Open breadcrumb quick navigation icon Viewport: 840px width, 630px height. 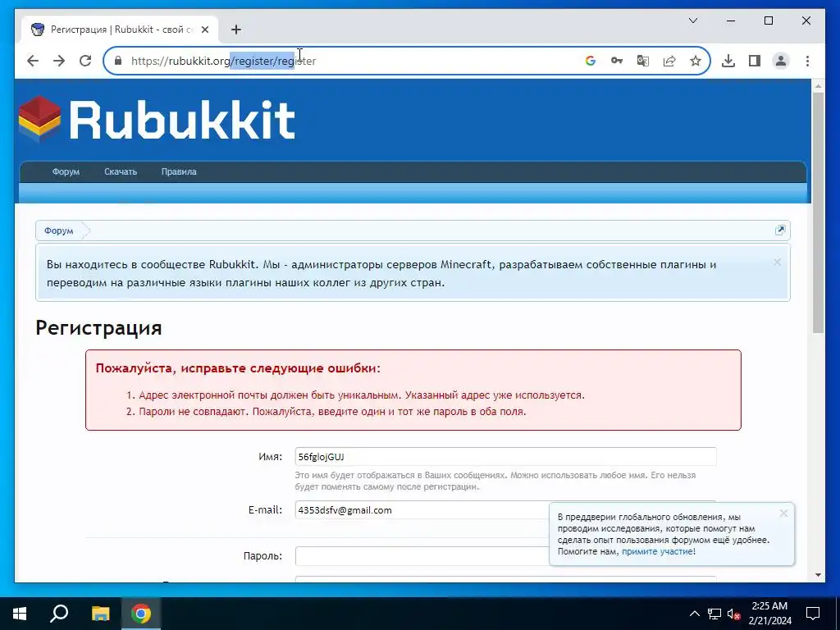click(x=780, y=231)
